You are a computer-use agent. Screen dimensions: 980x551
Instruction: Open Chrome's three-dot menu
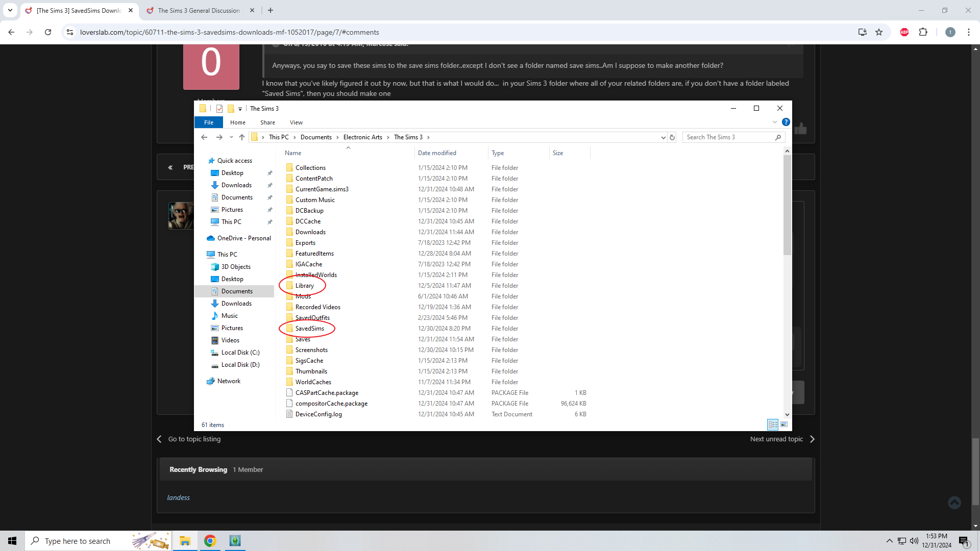pyautogui.click(x=969, y=32)
